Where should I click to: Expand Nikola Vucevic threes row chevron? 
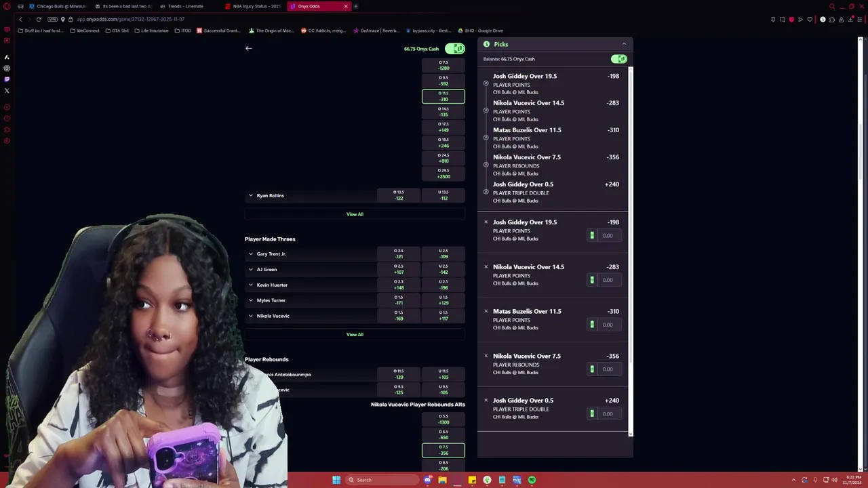click(x=250, y=316)
